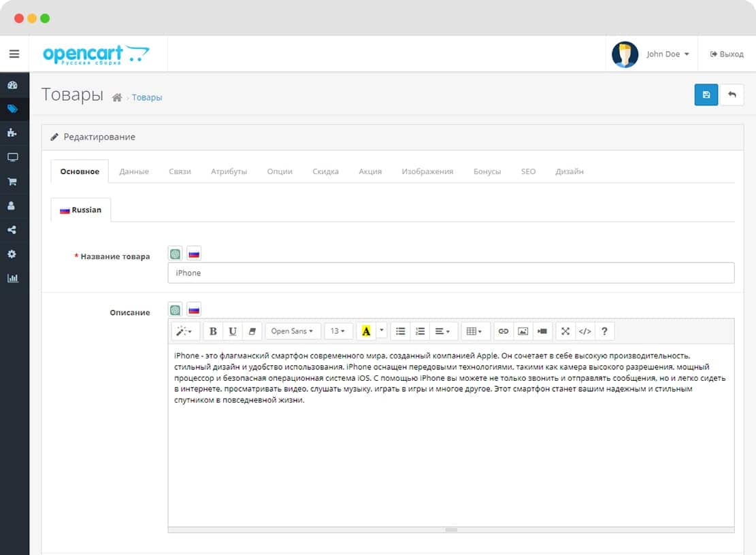Insert an ordered numbered list

click(420, 331)
